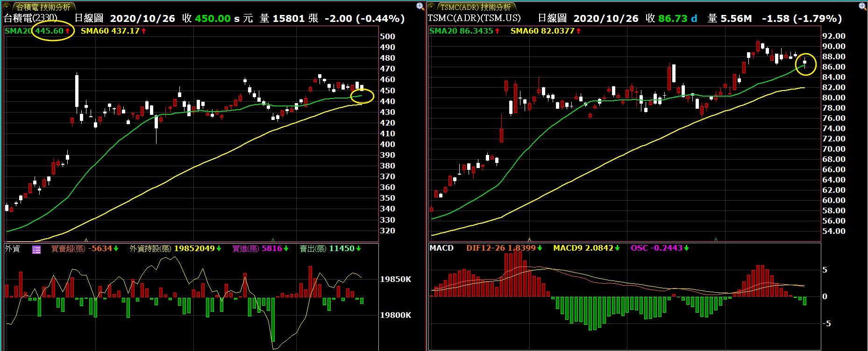
Task: Click yellow marker triangle at left chart bottom-left
Action: point(86,240)
